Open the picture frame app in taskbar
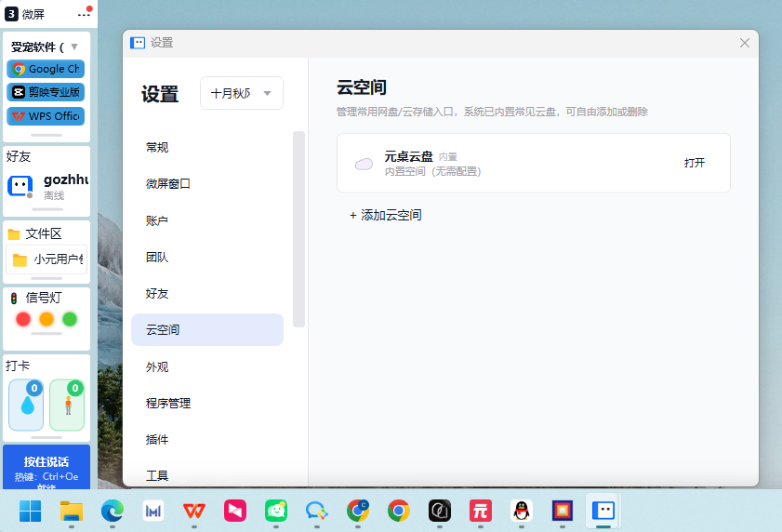The image size is (782, 532). [x=562, y=511]
